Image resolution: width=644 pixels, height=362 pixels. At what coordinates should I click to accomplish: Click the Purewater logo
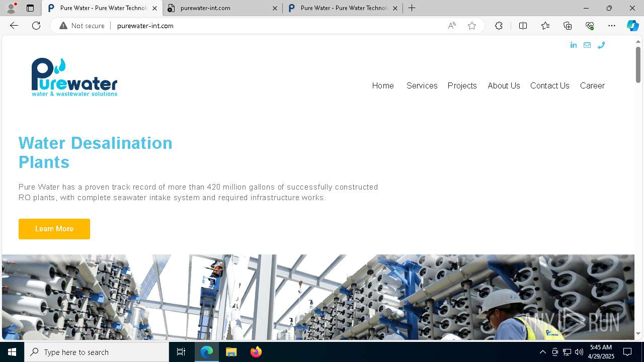pyautogui.click(x=74, y=77)
